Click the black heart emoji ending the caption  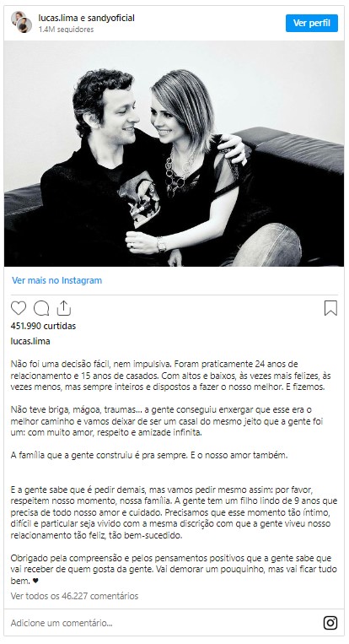35,582
